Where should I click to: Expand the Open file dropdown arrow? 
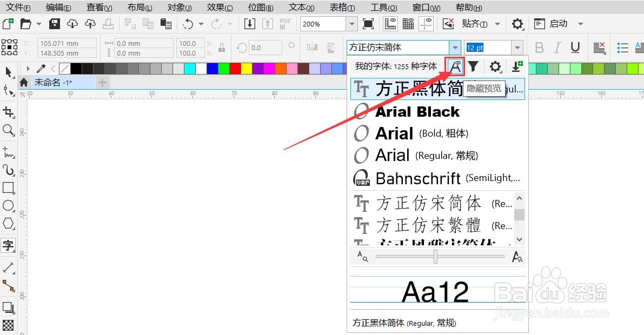[38, 24]
